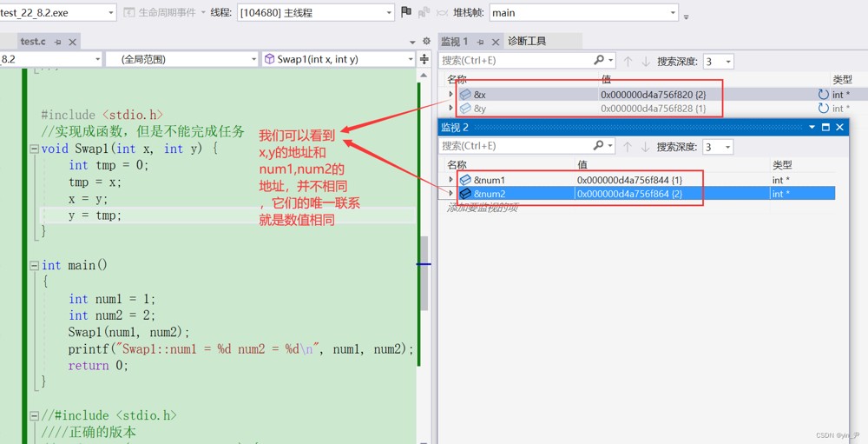868x444 pixels.
Task: Click the 生命周期事件 lifecycle events icon
Action: 128,12
